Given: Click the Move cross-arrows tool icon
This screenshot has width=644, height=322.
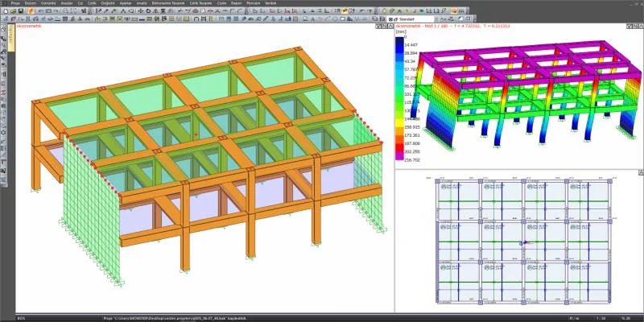Looking at the screenshot, I should (140, 10).
